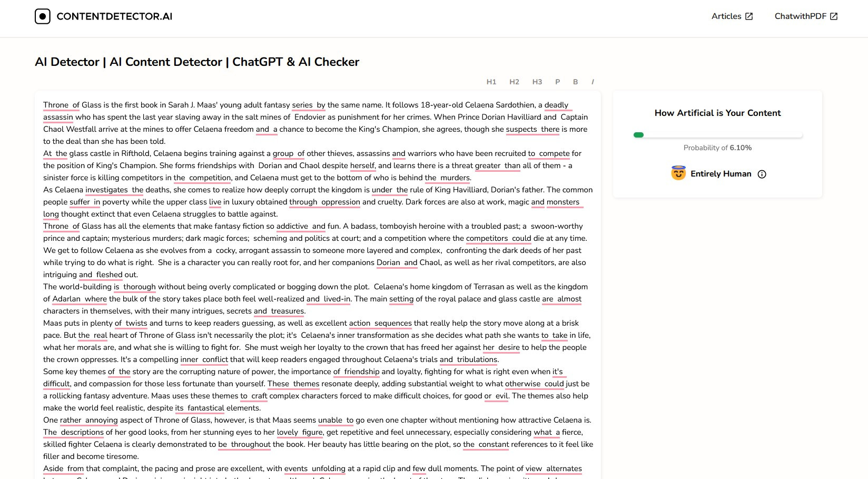Click the info icon next to Entirely Human
The width and height of the screenshot is (868, 479).
(762, 174)
